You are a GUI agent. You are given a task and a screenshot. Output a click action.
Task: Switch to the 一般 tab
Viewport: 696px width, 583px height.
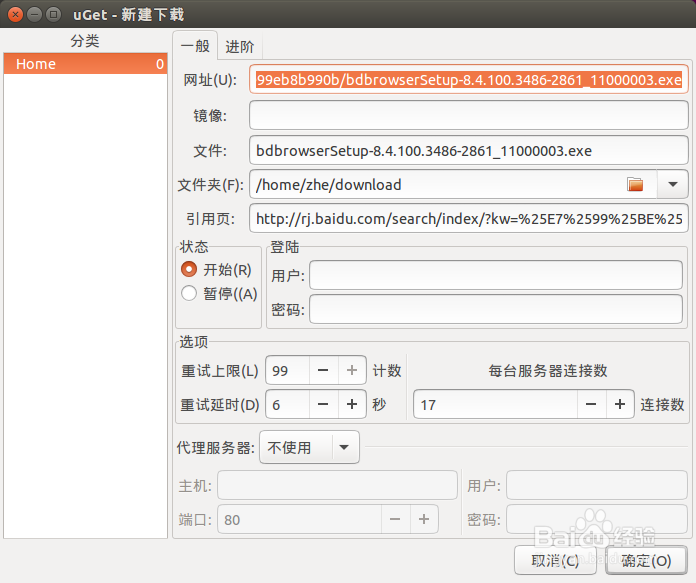coord(195,46)
